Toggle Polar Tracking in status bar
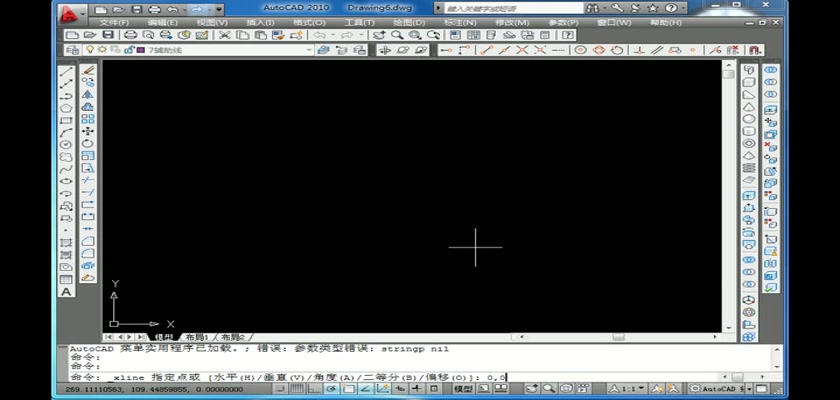 pos(332,389)
